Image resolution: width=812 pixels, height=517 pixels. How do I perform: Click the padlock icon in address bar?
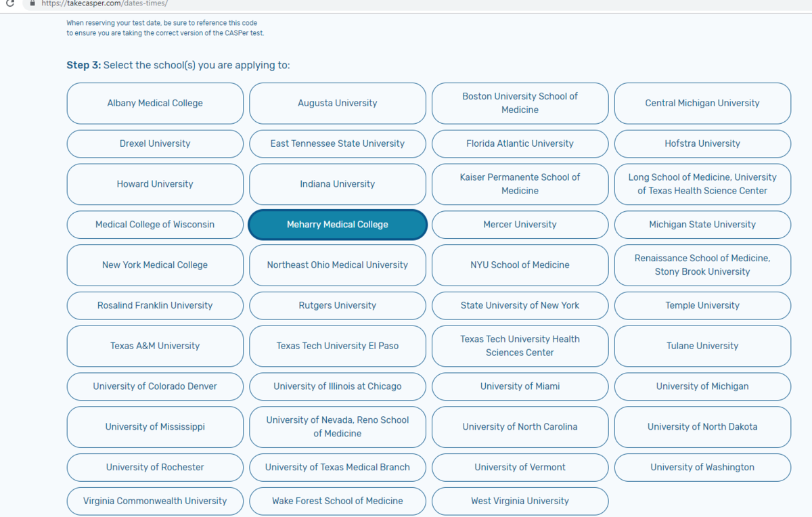coord(31,3)
